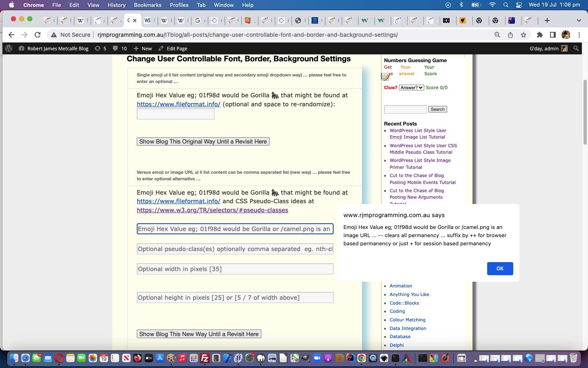588x368 pixels.
Task: Close the active browser tab
Action: [135, 20]
